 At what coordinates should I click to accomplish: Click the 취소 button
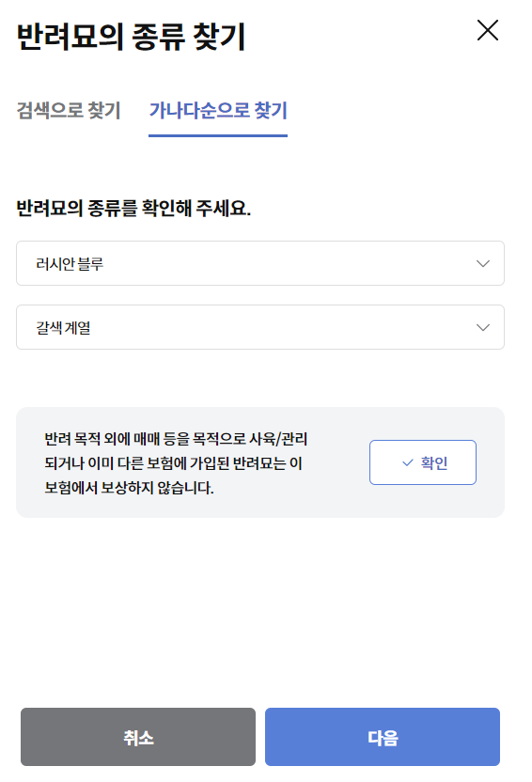coord(138,737)
